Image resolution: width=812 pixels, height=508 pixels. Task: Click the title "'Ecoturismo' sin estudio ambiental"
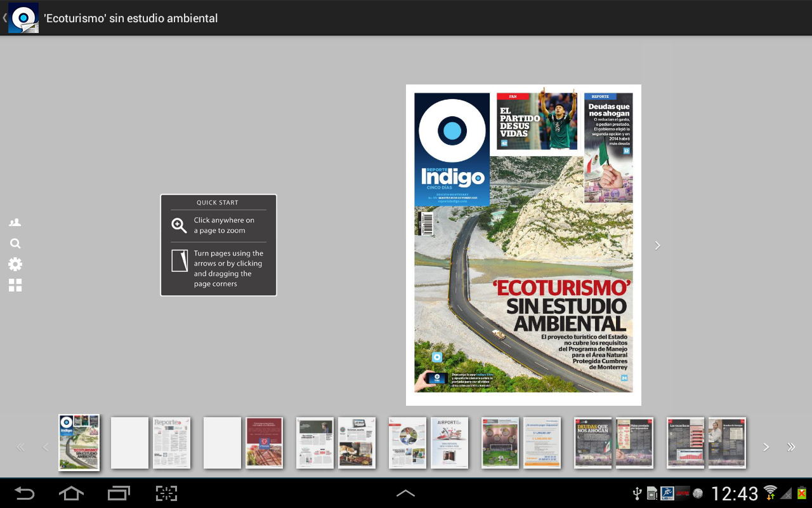point(131,18)
